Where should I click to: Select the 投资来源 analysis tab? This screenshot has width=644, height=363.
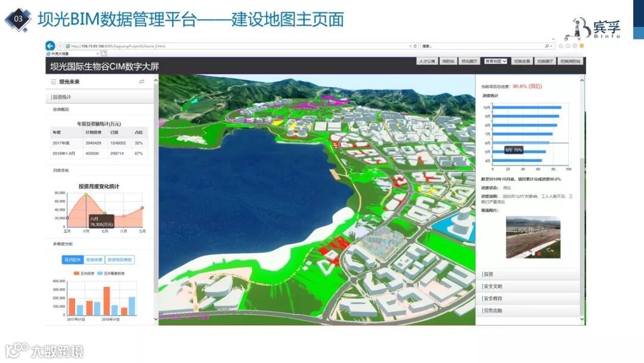pos(94,260)
